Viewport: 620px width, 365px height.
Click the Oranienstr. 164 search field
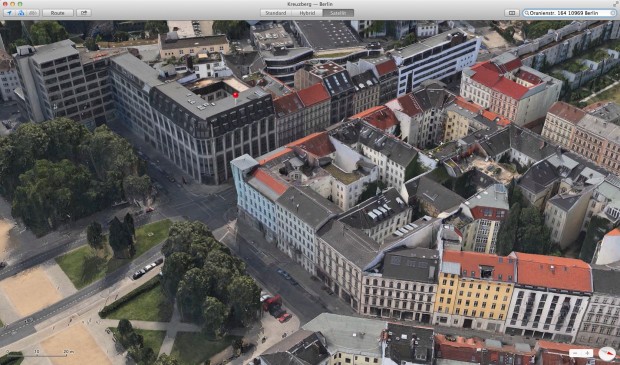pyautogui.click(x=569, y=13)
